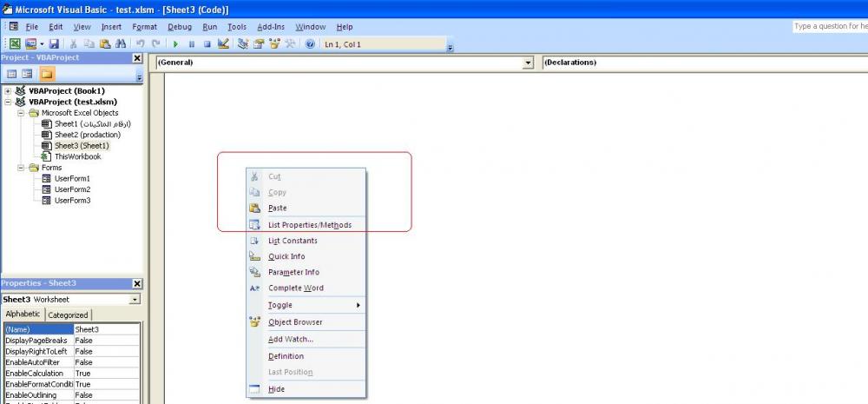Open the Format menu
Image resolution: width=868 pixels, height=404 pixels.
tap(144, 27)
